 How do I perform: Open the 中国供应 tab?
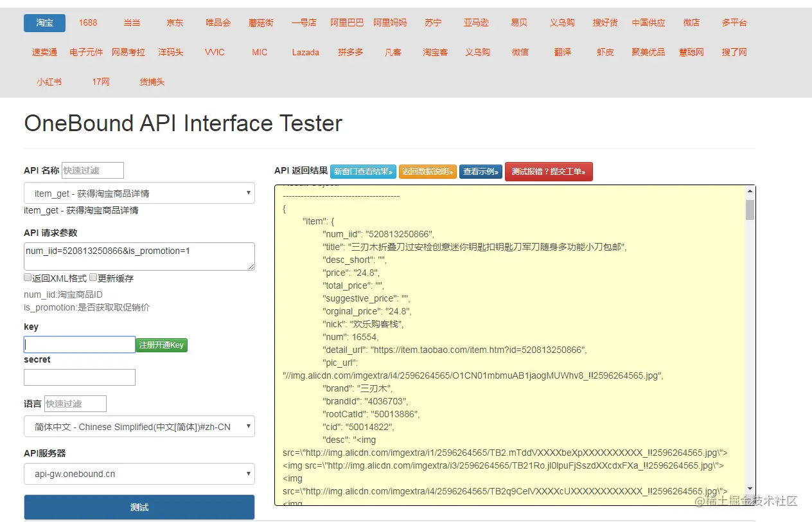(x=648, y=22)
